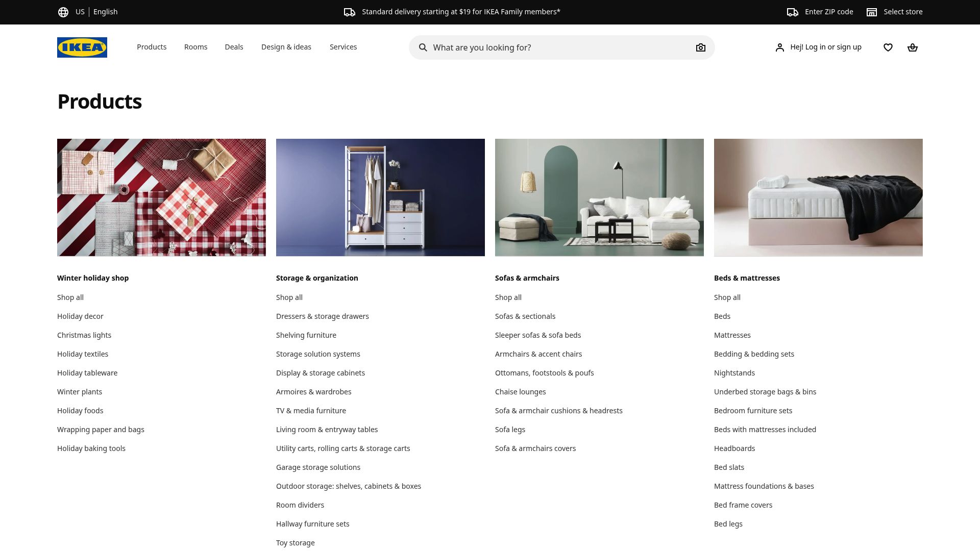Select the Christmas lights category

pos(84,335)
